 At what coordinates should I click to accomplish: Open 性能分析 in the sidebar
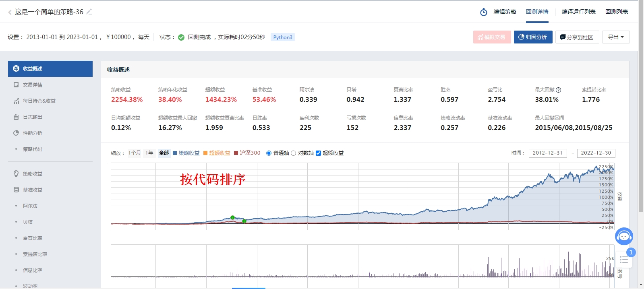pos(32,133)
